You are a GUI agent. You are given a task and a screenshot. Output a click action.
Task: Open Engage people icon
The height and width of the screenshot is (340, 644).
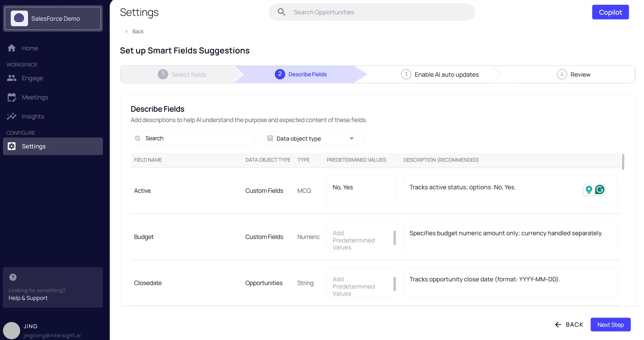pyautogui.click(x=12, y=78)
